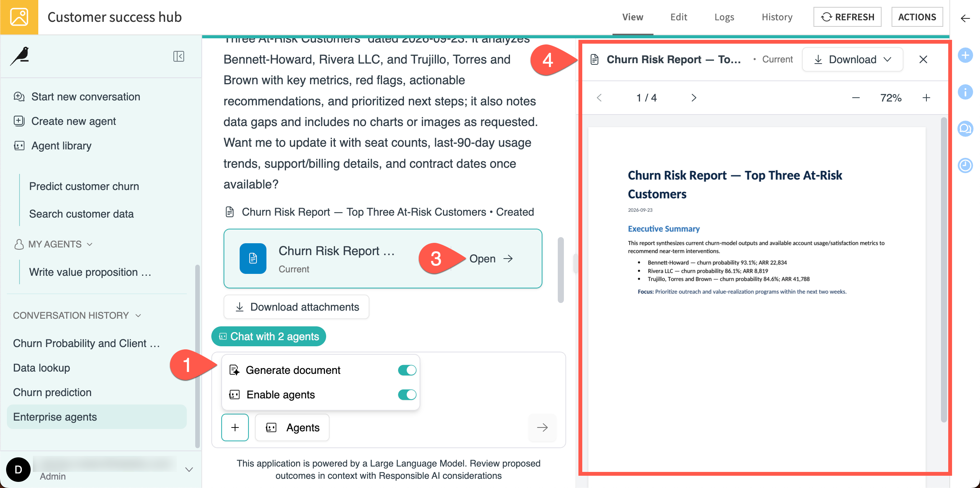Open Churn Probability and Client conversation
980x488 pixels.
pyautogui.click(x=87, y=343)
